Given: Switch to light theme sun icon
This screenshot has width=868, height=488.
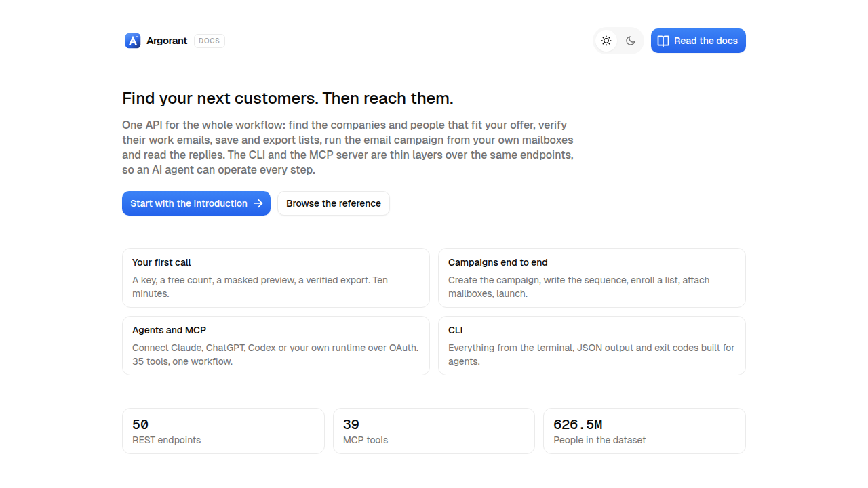Looking at the screenshot, I should tap(606, 41).
